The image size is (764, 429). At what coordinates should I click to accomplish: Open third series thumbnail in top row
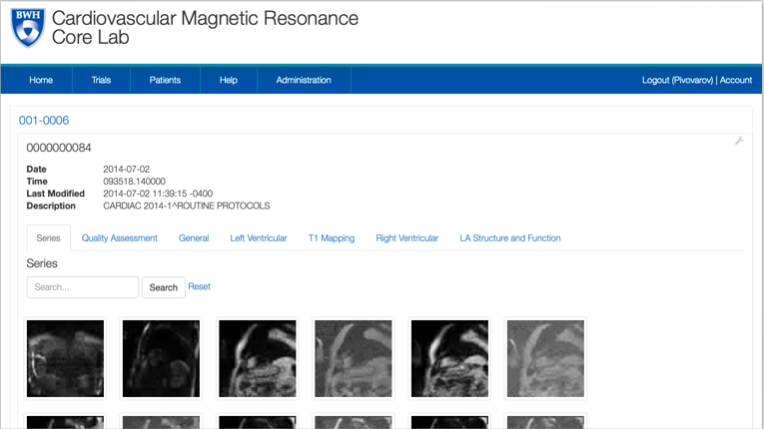(x=257, y=358)
